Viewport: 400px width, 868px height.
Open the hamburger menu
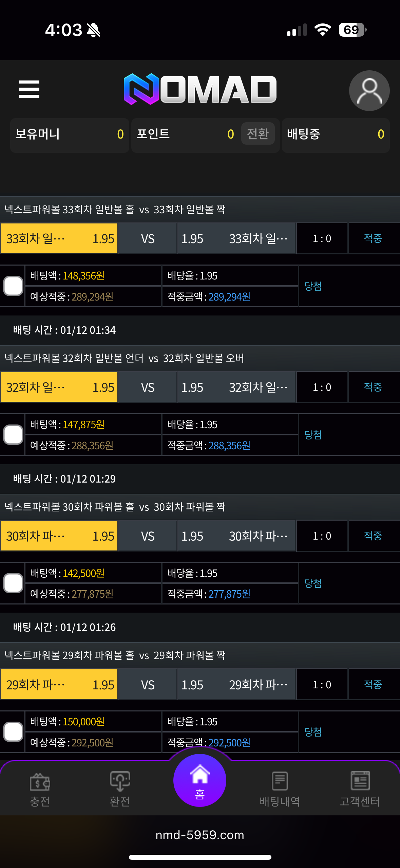coord(29,89)
